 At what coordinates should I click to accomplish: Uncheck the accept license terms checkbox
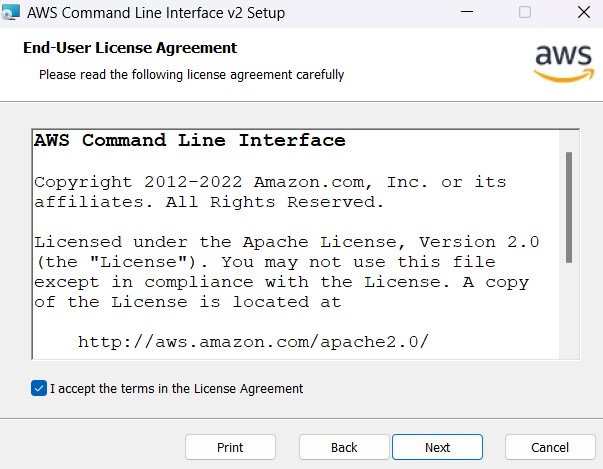pyautogui.click(x=39, y=388)
